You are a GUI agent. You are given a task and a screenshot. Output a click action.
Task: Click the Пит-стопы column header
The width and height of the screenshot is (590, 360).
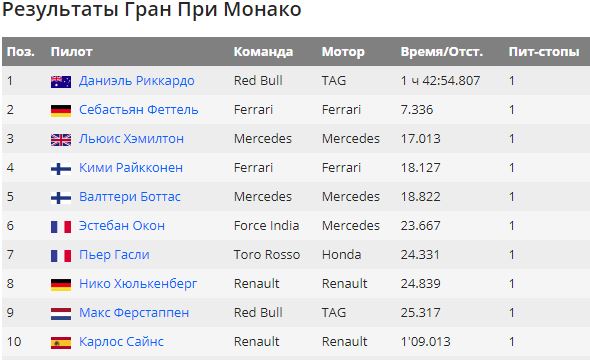(x=544, y=52)
